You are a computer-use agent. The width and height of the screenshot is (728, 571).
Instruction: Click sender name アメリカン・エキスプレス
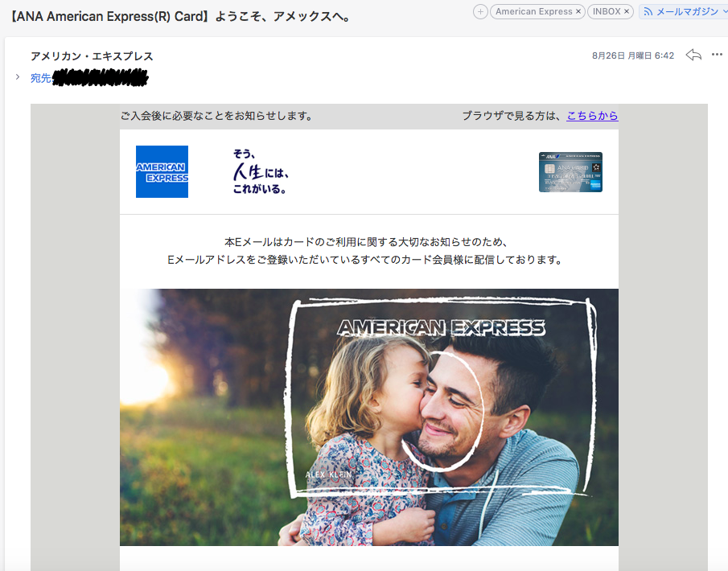(92, 56)
